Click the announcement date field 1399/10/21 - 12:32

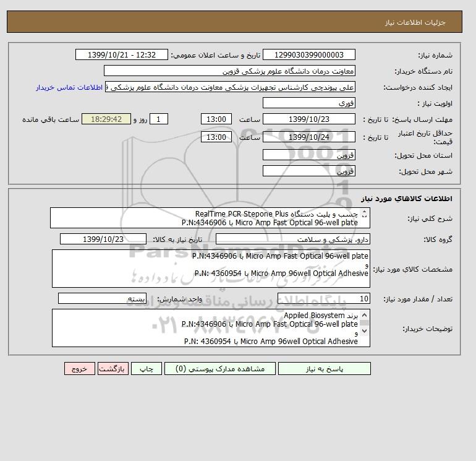coord(121,54)
